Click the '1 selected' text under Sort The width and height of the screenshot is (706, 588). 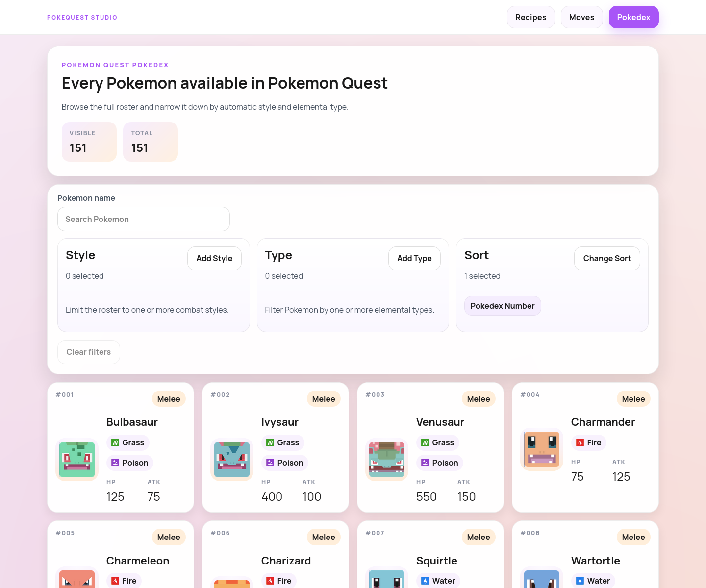tap(482, 276)
